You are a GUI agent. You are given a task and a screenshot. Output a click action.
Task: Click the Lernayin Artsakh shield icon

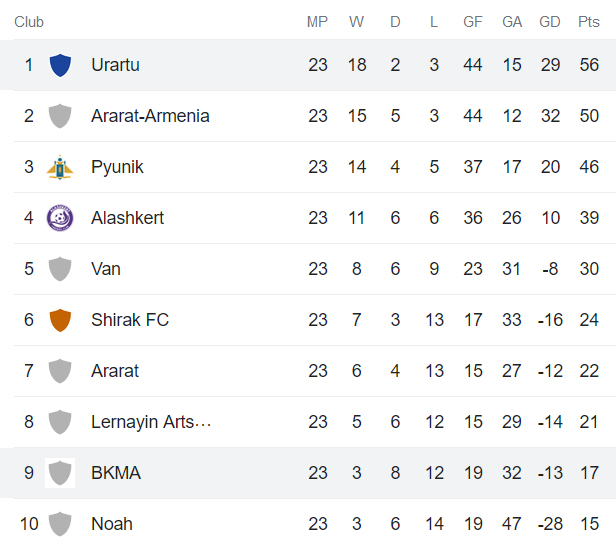(x=60, y=422)
